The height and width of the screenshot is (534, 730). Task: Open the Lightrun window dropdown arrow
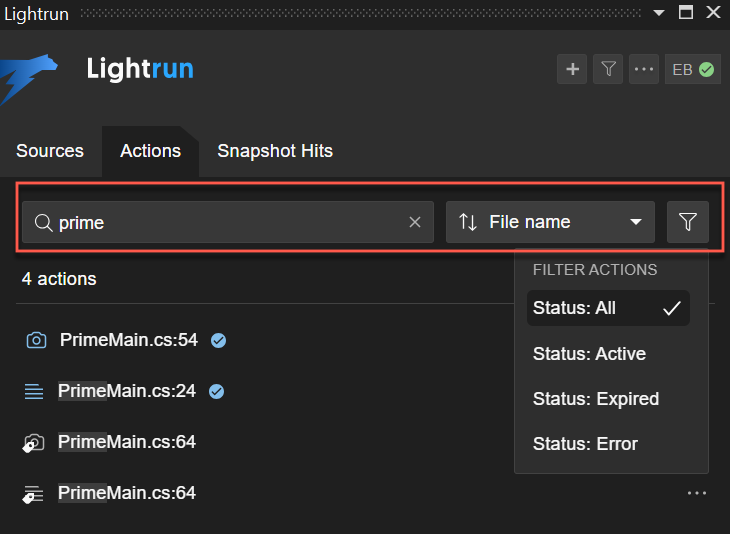[x=658, y=13]
